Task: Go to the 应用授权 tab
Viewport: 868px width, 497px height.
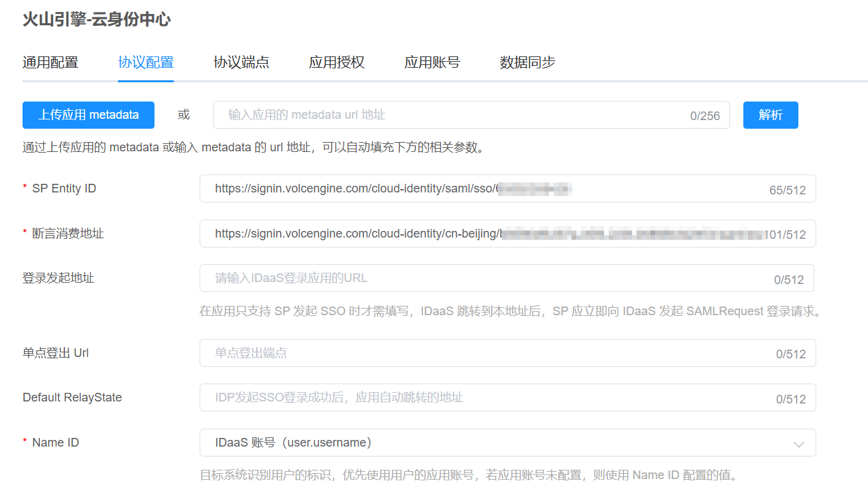Action: [x=337, y=62]
